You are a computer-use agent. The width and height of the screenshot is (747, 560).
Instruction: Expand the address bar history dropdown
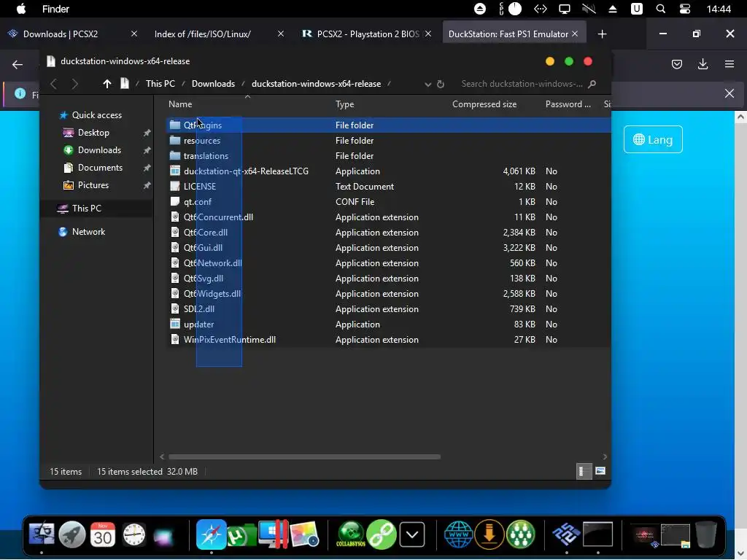(427, 85)
